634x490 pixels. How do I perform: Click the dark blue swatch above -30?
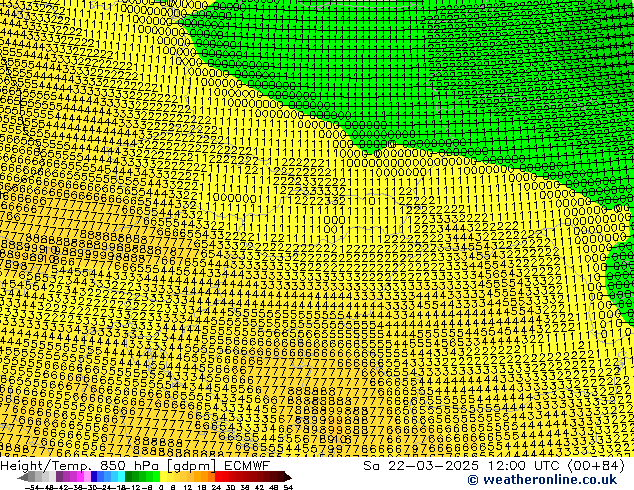click(x=94, y=477)
